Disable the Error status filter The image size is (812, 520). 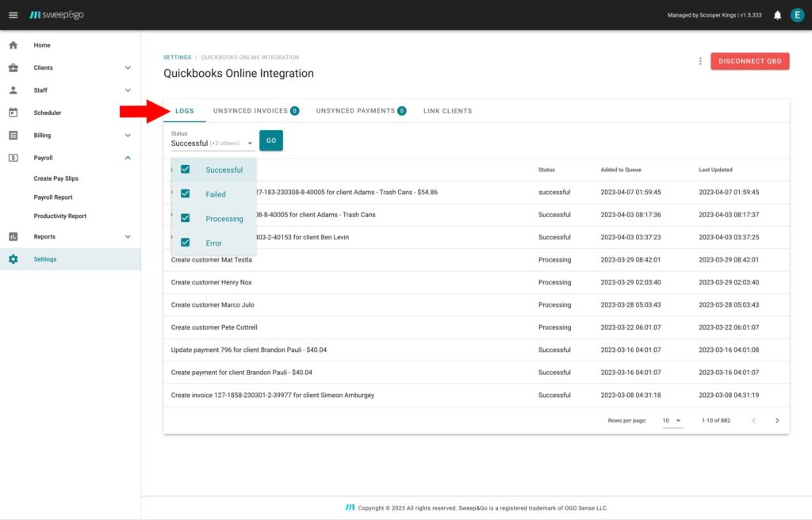(185, 241)
